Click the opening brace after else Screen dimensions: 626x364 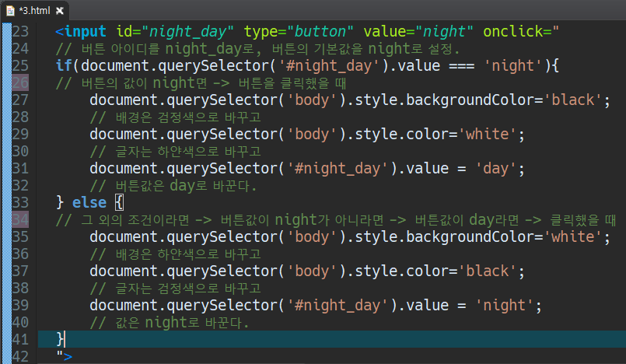[119, 202]
